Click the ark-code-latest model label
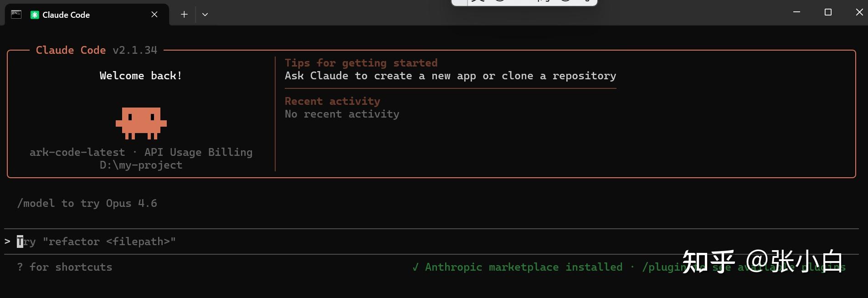Viewport: 868px width, 298px height. pyautogui.click(x=77, y=152)
